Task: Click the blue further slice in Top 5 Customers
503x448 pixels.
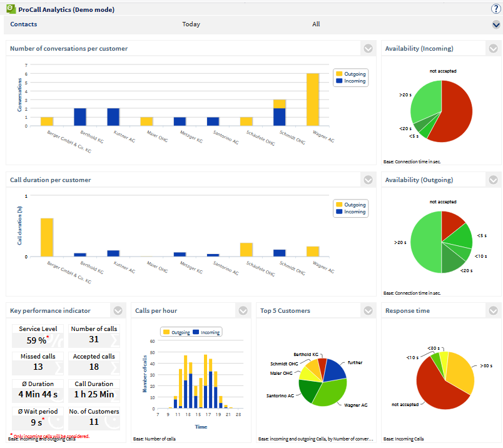Action: [335, 370]
